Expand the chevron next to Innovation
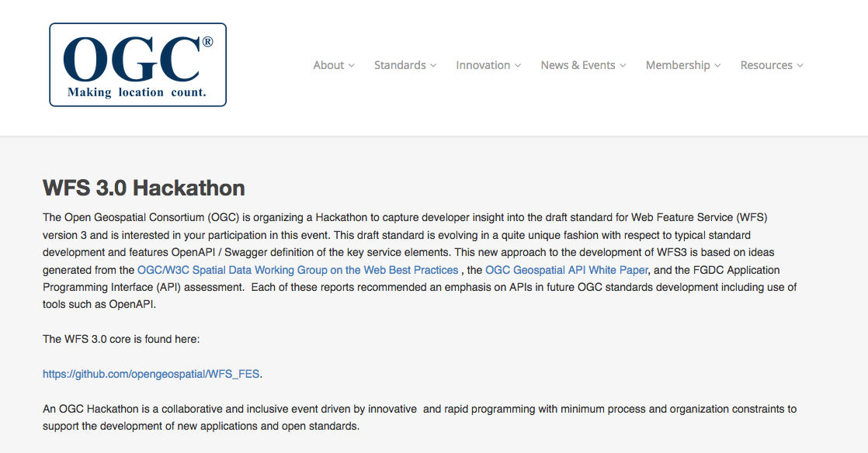 (518, 66)
